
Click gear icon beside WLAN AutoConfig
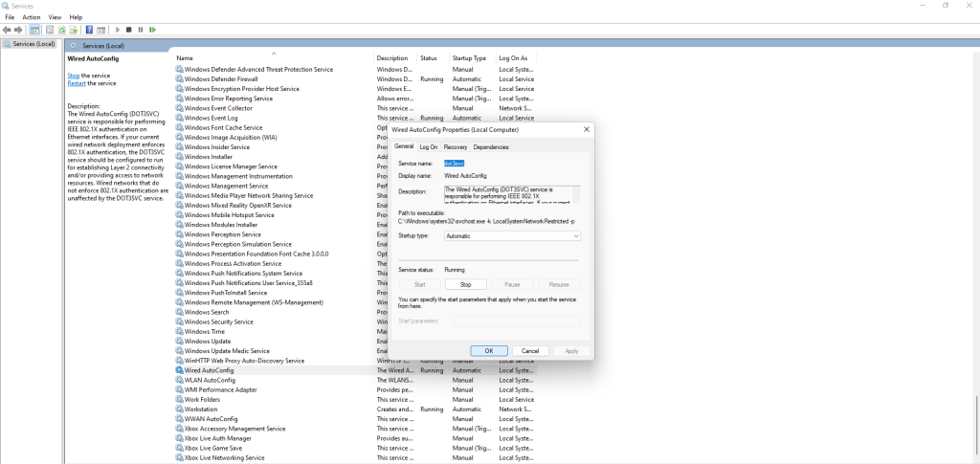(x=179, y=381)
